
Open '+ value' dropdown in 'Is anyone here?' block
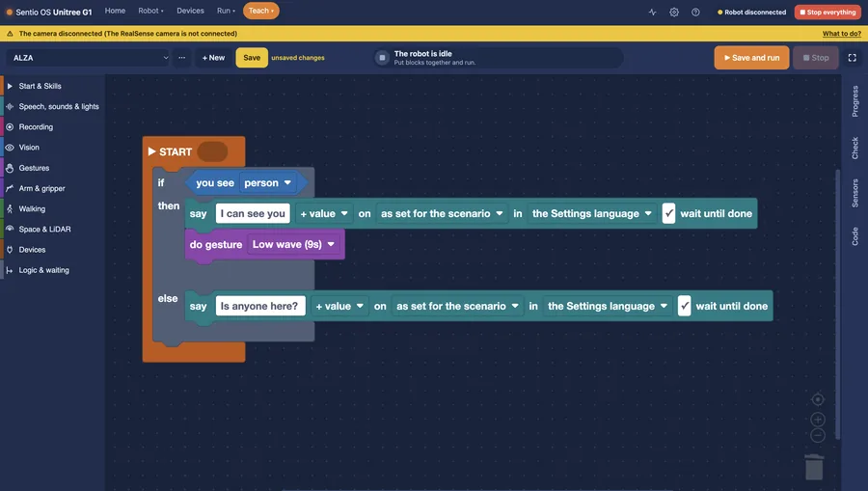(339, 306)
